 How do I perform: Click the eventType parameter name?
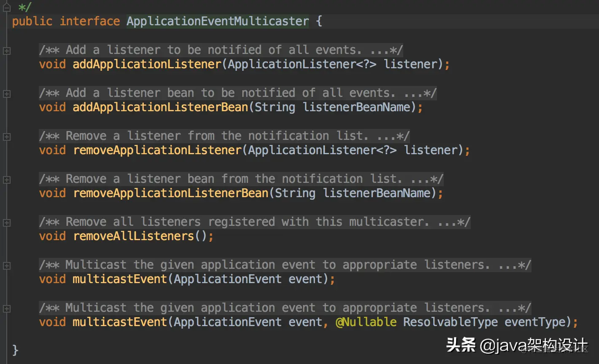[x=535, y=322]
